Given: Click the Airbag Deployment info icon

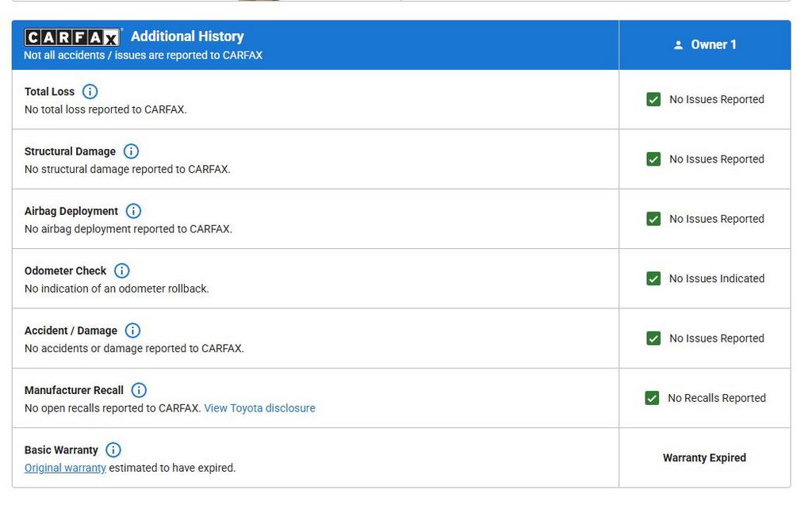Looking at the screenshot, I should pyautogui.click(x=134, y=211).
